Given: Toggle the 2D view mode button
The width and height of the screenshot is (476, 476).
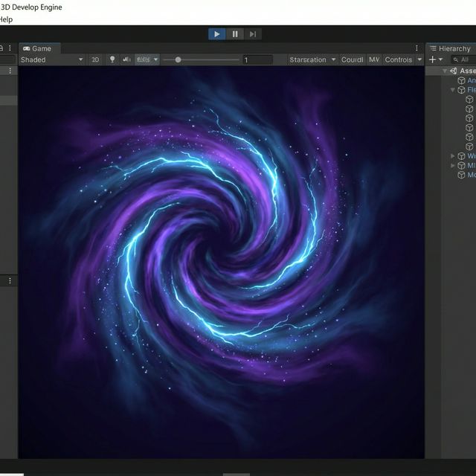Looking at the screenshot, I should tap(95, 59).
